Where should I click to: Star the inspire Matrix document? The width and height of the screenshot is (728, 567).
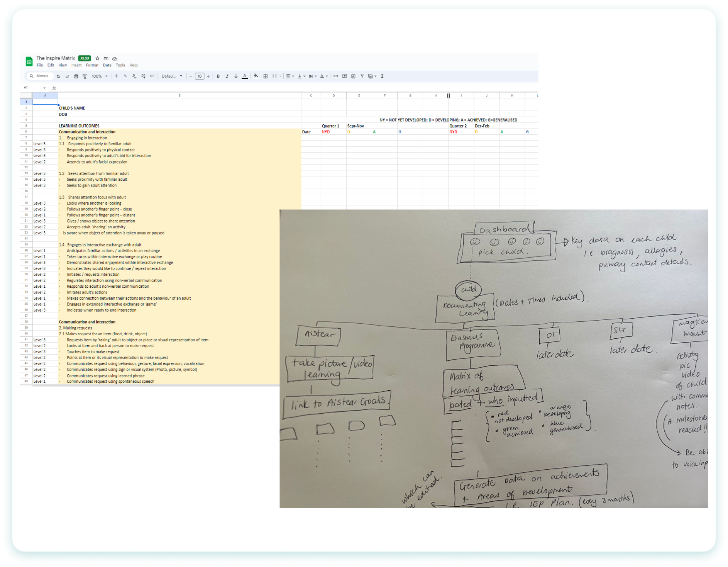tap(97, 59)
